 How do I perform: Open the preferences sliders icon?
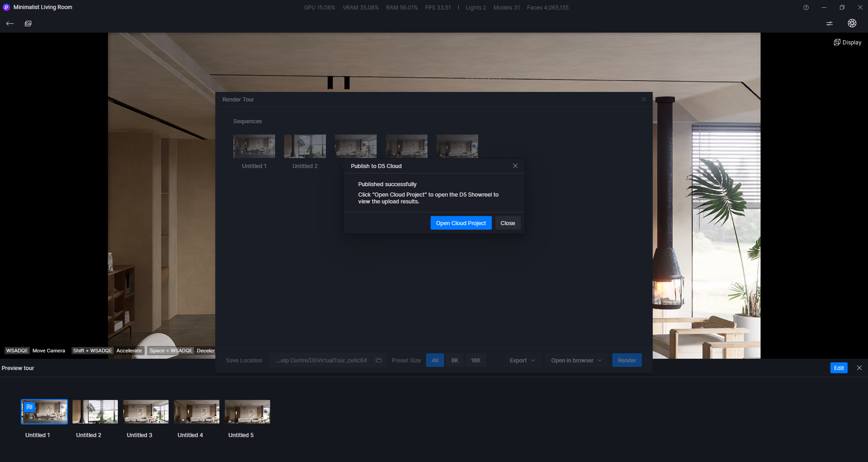pos(829,24)
